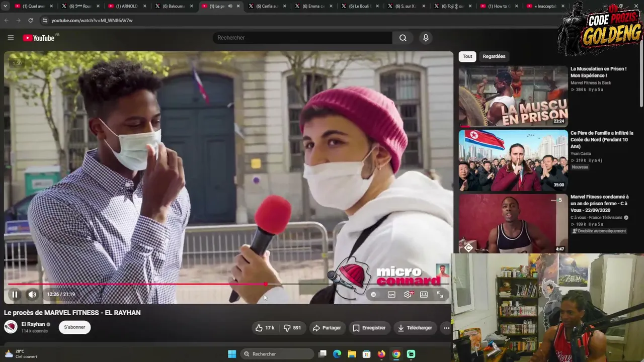
Task: Go to the YouTube home logo
Action: click(39, 38)
